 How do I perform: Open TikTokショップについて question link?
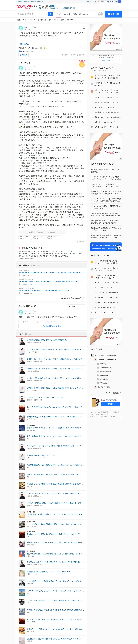(x=106, y=185)
